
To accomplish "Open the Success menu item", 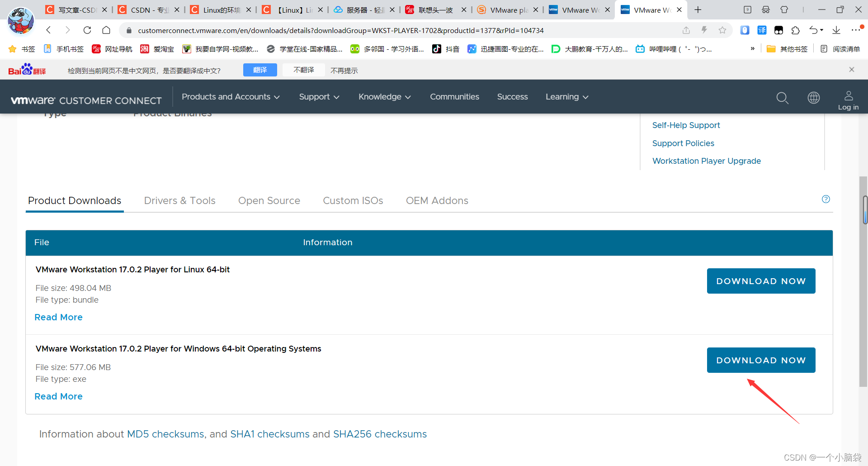I will [512, 97].
